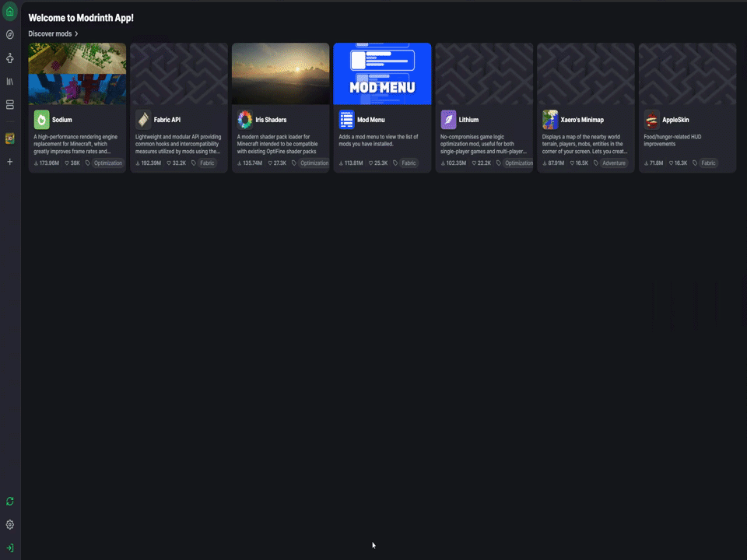This screenshot has width=747, height=560.
Task: Click the Adventure tag on Xaero's Minimap card
Action: click(x=614, y=163)
